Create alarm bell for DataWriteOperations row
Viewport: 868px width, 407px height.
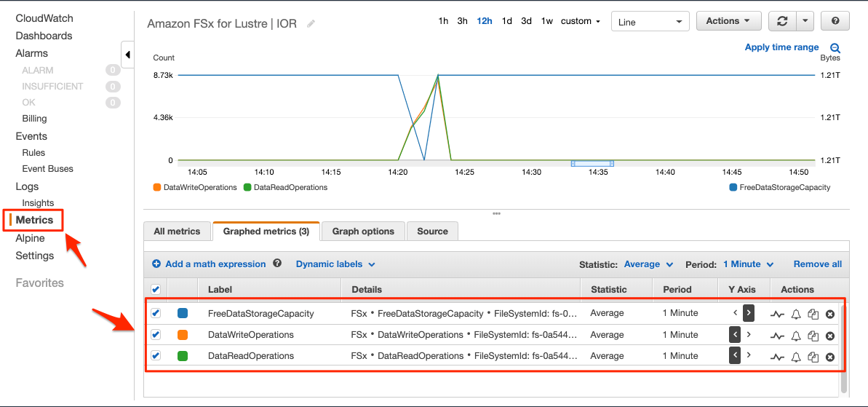coord(796,336)
